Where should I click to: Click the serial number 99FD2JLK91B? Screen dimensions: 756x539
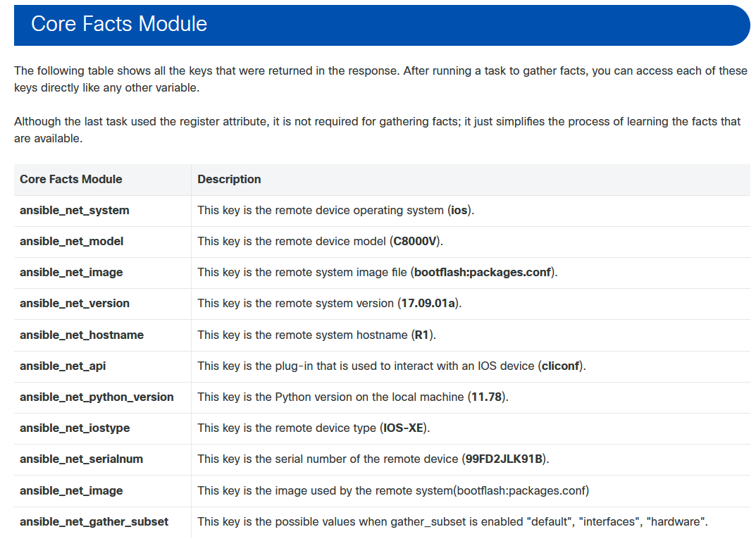pyautogui.click(x=504, y=459)
